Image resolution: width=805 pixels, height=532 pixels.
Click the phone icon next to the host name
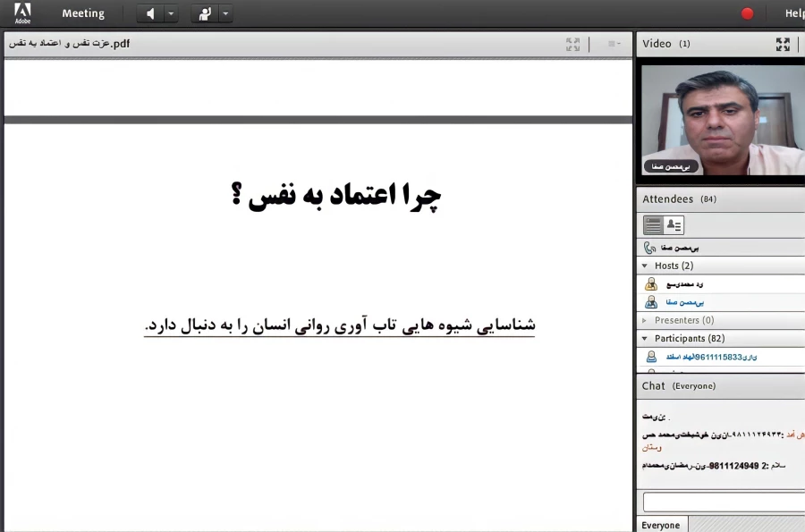(x=650, y=246)
